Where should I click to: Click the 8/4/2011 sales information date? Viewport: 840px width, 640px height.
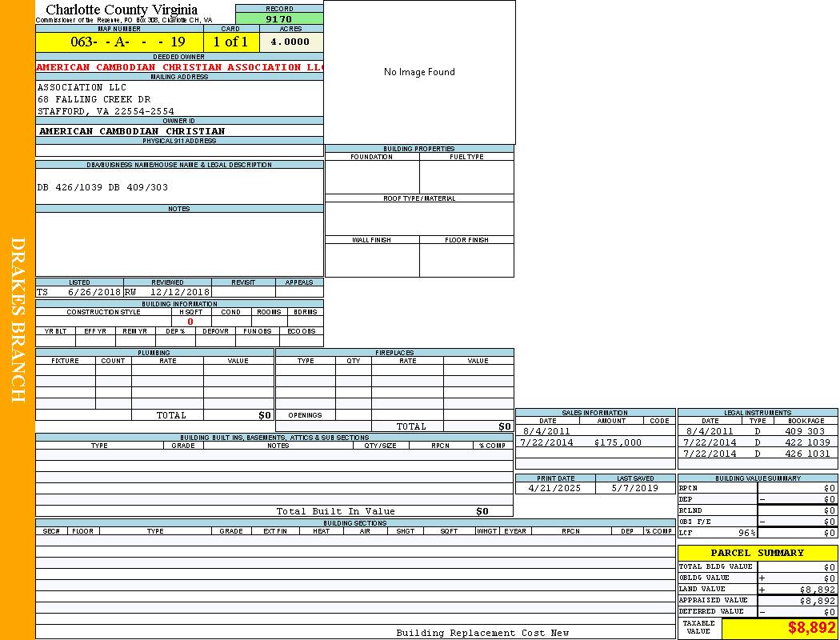tap(546, 431)
